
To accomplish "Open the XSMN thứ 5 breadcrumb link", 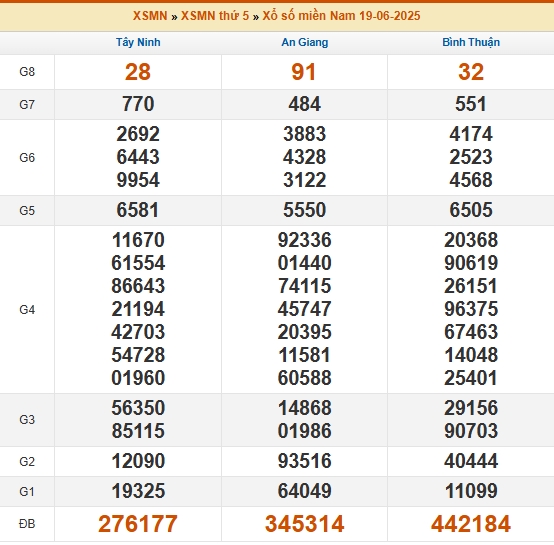I will (215, 16).
